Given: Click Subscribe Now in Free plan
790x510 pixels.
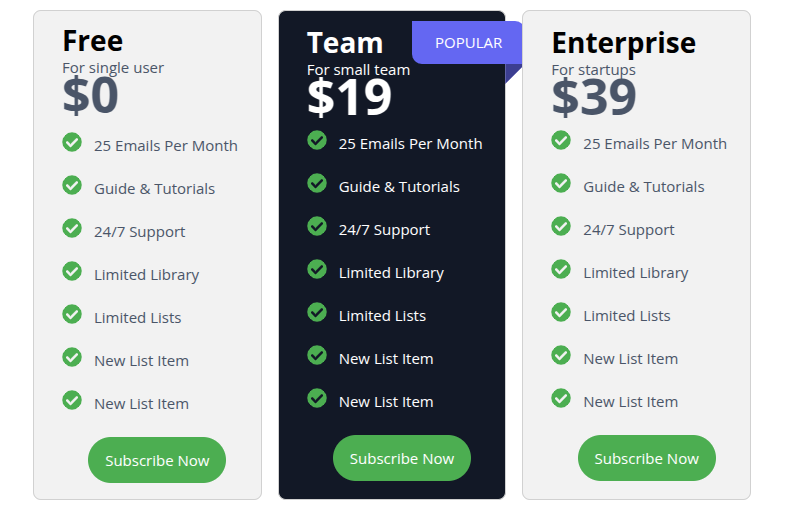Looking at the screenshot, I should click(x=157, y=460).
